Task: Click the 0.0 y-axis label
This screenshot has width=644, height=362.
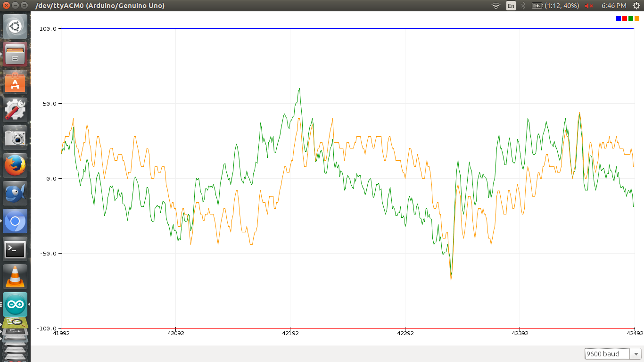Action: click(x=51, y=179)
